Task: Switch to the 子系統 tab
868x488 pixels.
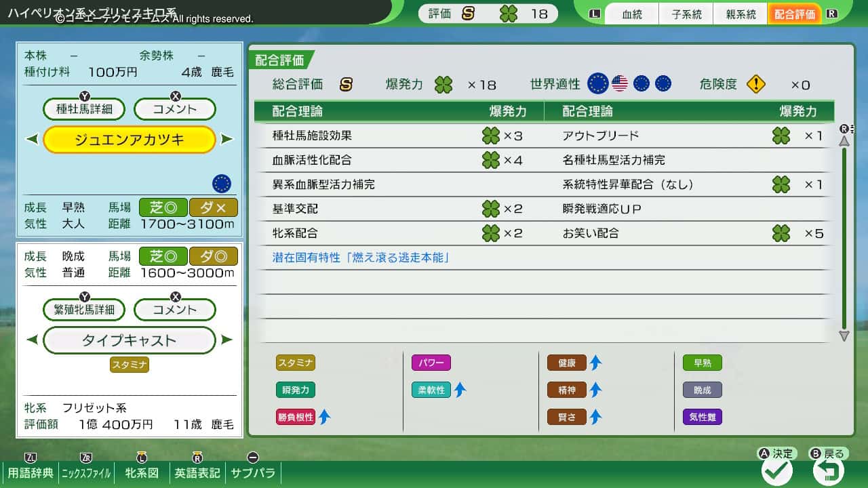Action: (x=686, y=14)
